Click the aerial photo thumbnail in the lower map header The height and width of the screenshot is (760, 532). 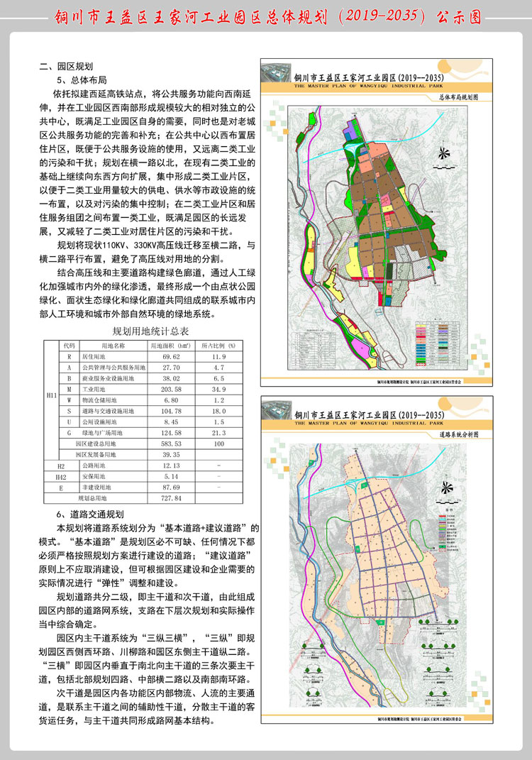pos(276,409)
